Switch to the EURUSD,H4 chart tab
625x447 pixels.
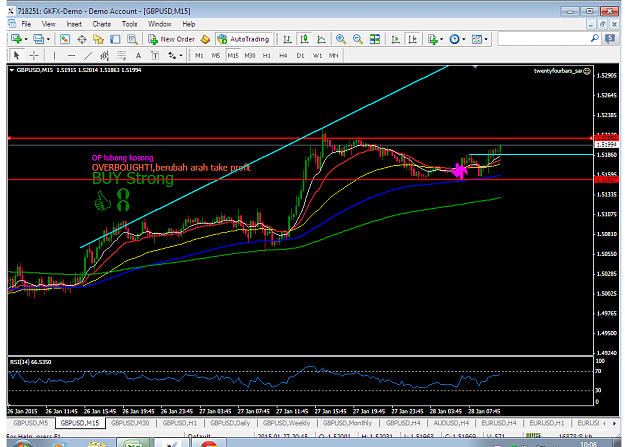click(x=499, y=423)
